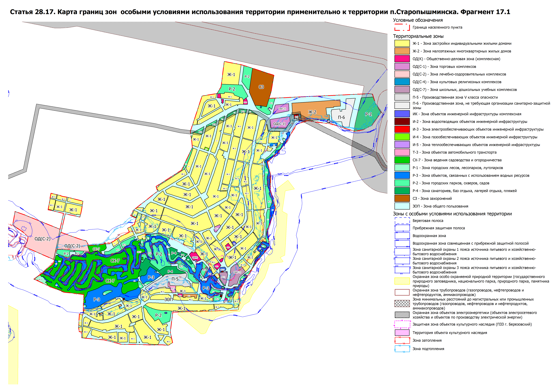Screen dimensions: 555x392
Task: Click the yellow hatched protected nature territory symbol
Action: (x=402, y=281)
